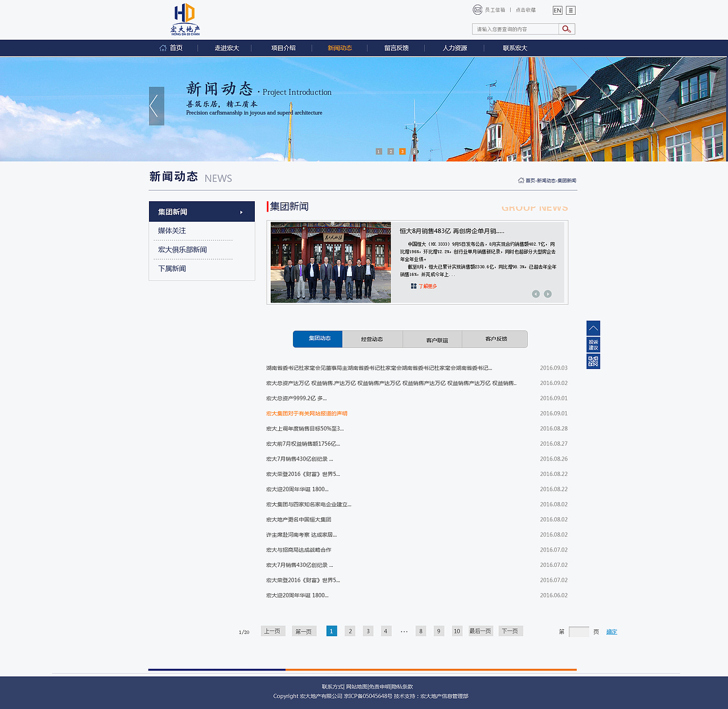The height and width of the screenshot is (709, 728).
Task: Select the 经营动态 tab
Action: click(373, 339)
